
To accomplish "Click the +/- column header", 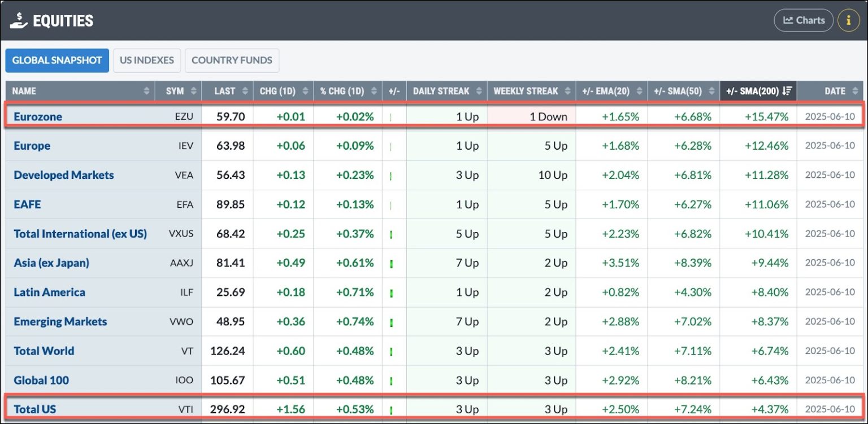I will pyautogui.click(x=394, y=91).
